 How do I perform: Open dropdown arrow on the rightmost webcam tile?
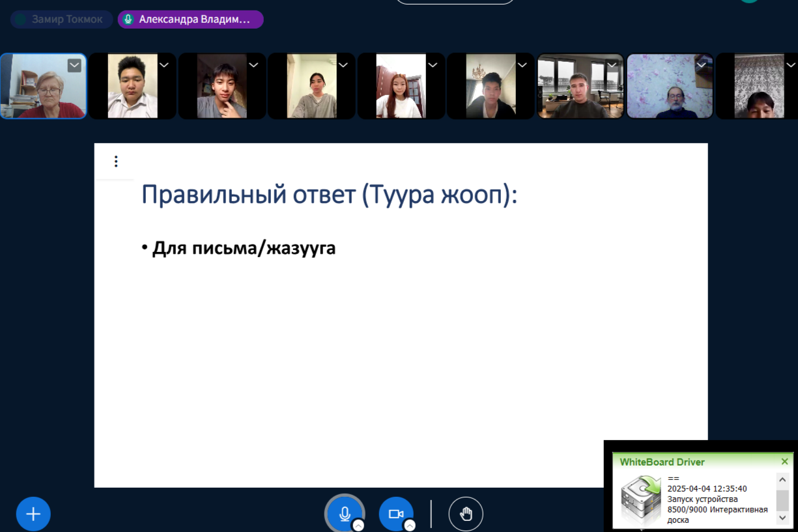(791, 65)
